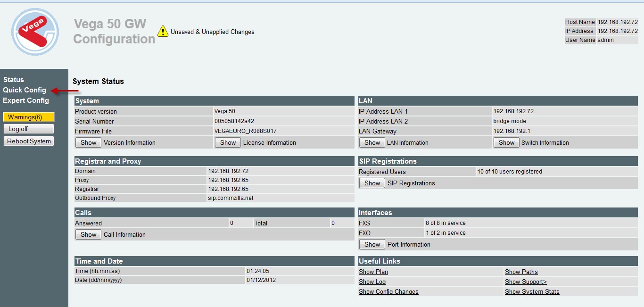This screenshot has width=644, height=307.
Task: Click Product version value Vega 50
Action: [224, 111]
